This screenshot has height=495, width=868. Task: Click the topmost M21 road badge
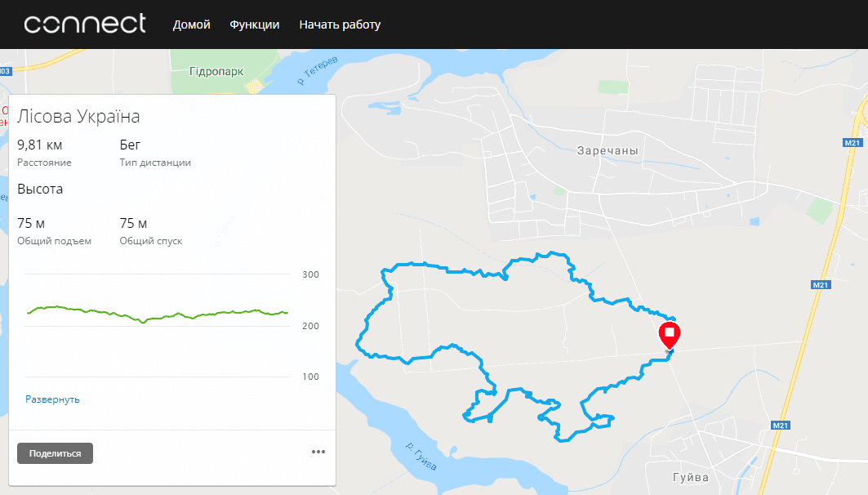point(852,143)
